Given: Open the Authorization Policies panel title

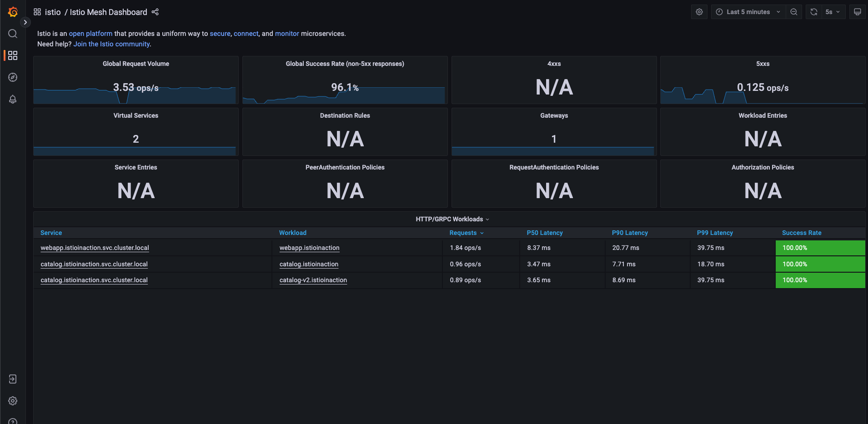Looking at the screenshot, I should coord(763,167).
